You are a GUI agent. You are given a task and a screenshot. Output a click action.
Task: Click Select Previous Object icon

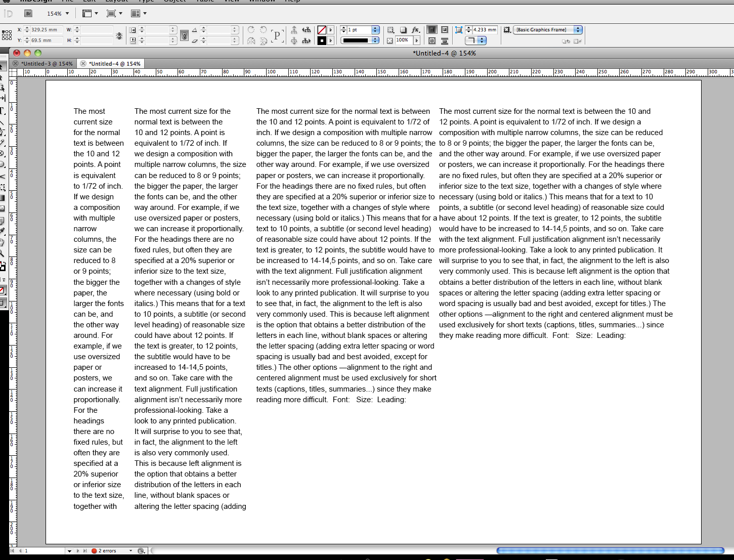point(307,30)
